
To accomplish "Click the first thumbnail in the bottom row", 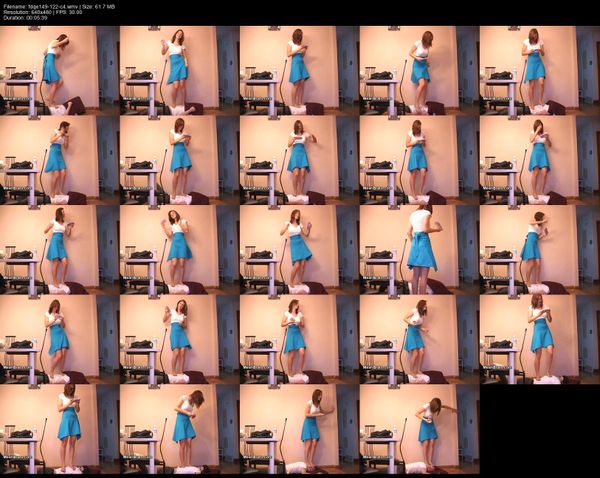I will (60, 429).
